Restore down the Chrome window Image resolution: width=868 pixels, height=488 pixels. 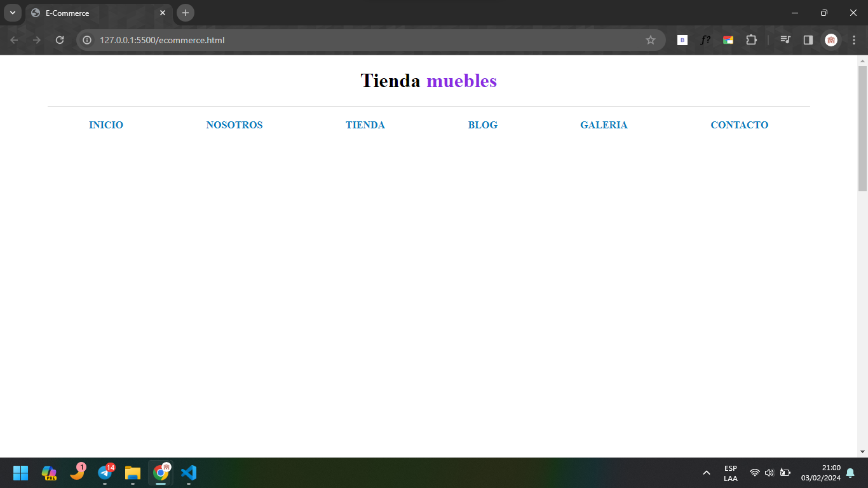click(x=824, y=13)
